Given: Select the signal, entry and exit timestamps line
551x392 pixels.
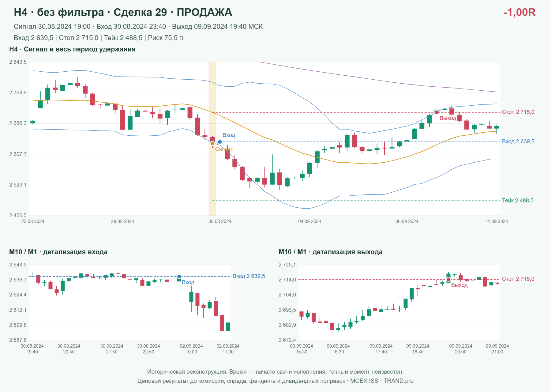Looking at the screenshot, I should tap(138, 27).
